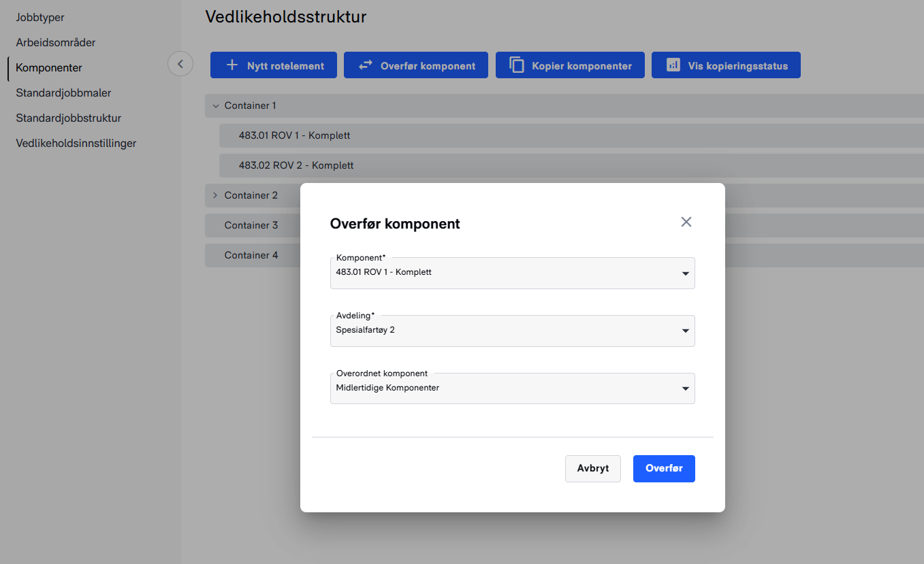Click the copy icon on Kopier komponenter

517,65
